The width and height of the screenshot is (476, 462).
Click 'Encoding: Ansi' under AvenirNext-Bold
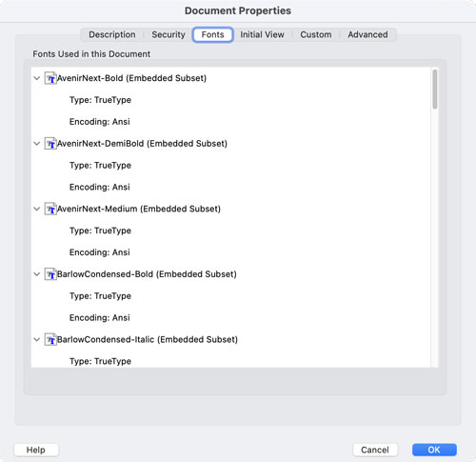(100, 122)
